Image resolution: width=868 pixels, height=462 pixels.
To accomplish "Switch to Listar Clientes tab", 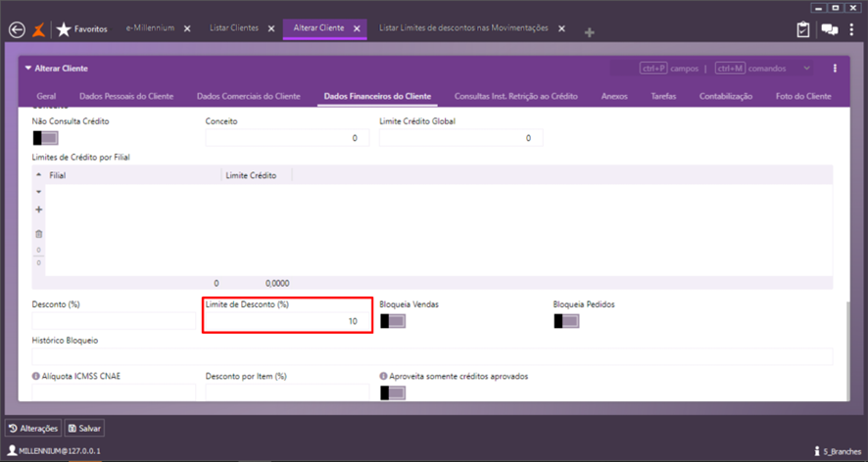I will tap(233, 28).
